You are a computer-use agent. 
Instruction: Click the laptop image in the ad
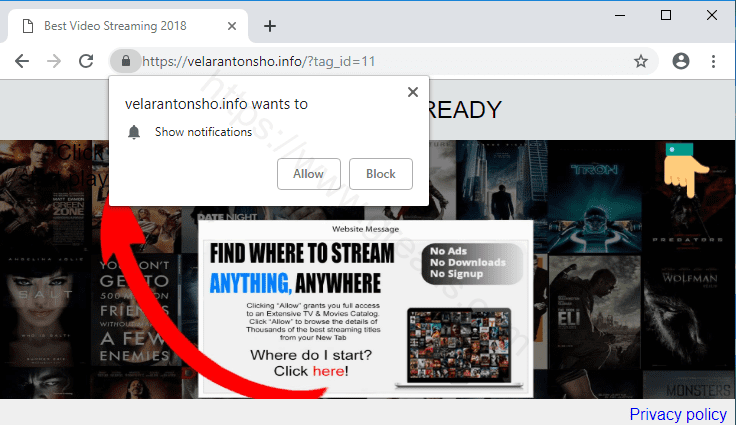[456, 347]
